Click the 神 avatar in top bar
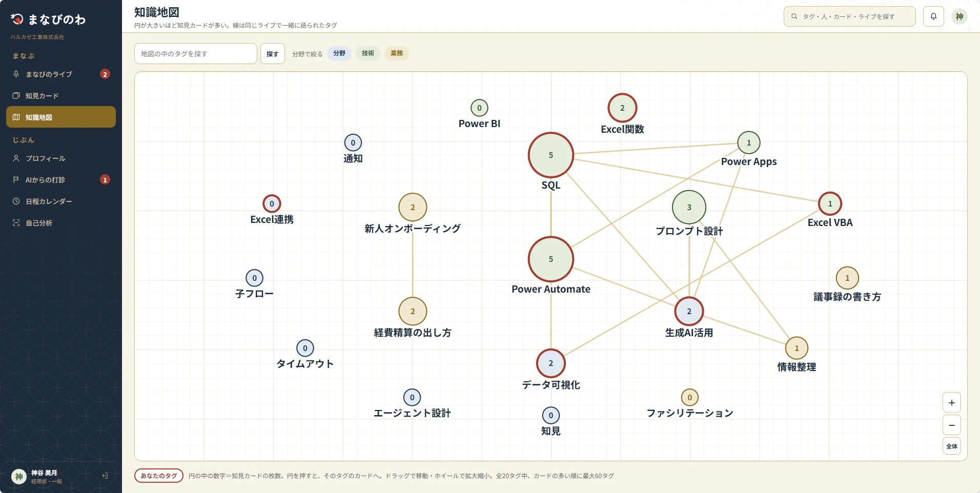The width and height of the screenshot is (980, 493). click(x=959, y=16)
